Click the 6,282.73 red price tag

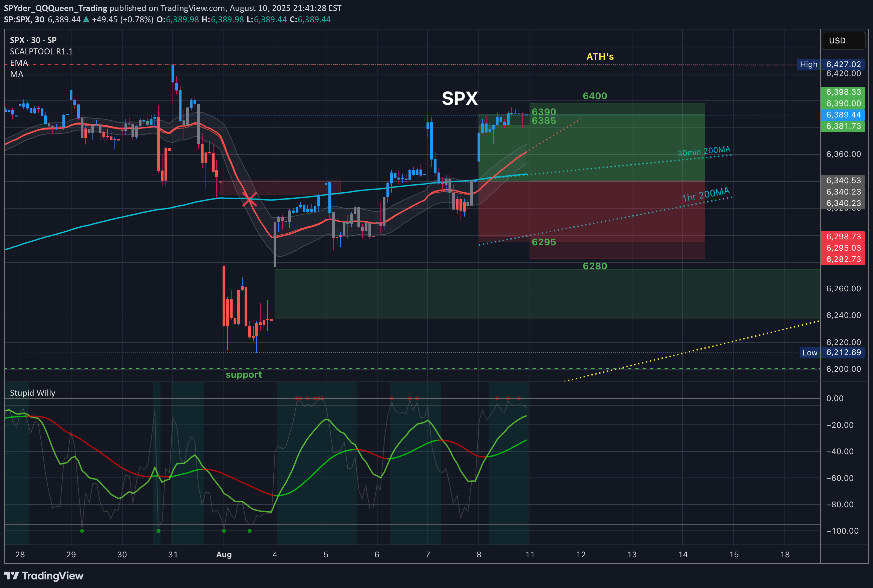click(x=843, y=260)
